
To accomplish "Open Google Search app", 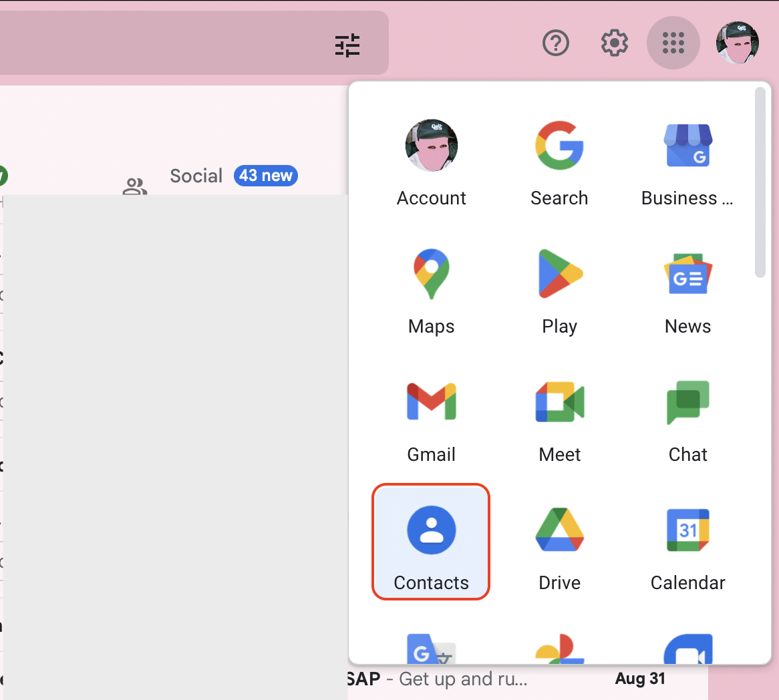I will pos(559,163).
